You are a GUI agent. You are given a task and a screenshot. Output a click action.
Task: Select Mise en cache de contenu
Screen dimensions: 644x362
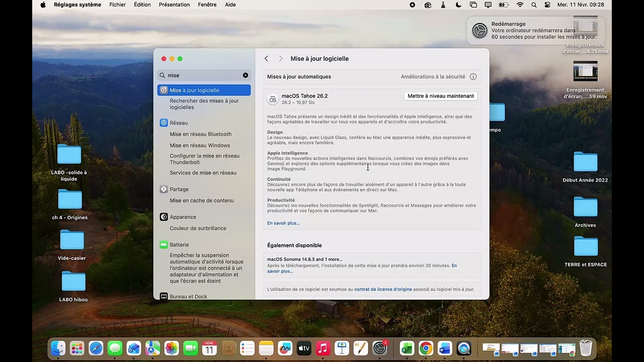click(202, 201)
